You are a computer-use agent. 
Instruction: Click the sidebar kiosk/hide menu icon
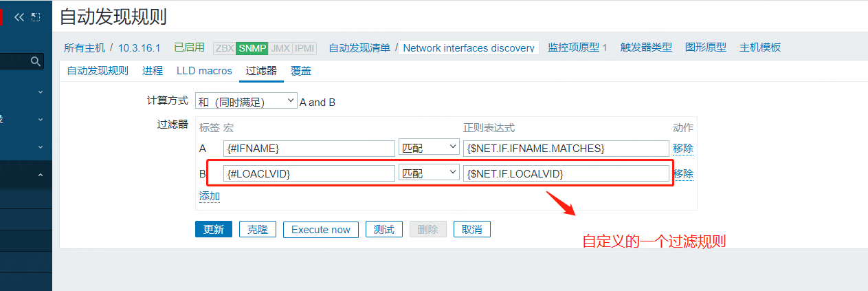click(x=36, y=17)
